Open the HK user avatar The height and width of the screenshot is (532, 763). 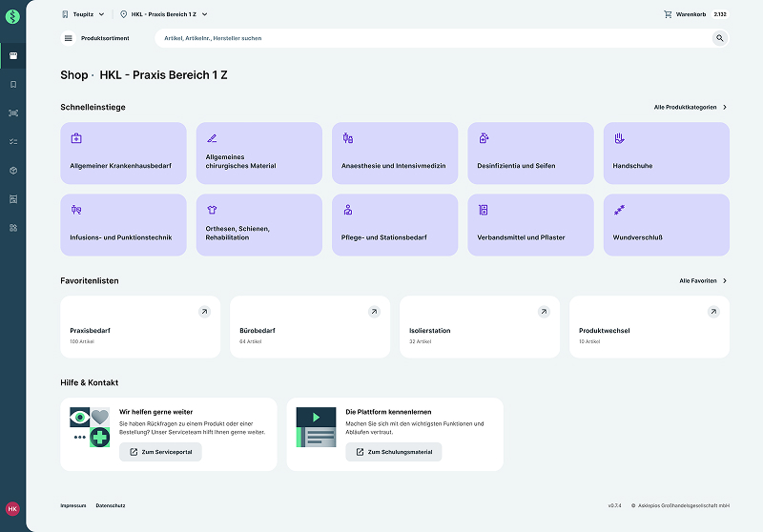12,509
